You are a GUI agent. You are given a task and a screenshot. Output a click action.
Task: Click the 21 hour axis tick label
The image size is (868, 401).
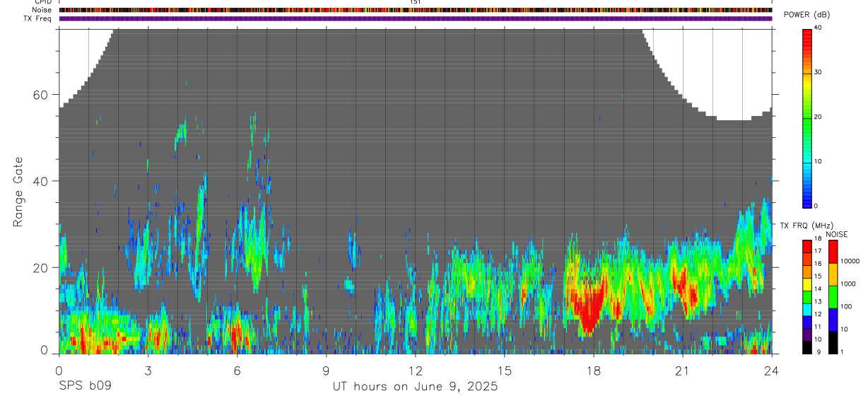tap(683, 371)
